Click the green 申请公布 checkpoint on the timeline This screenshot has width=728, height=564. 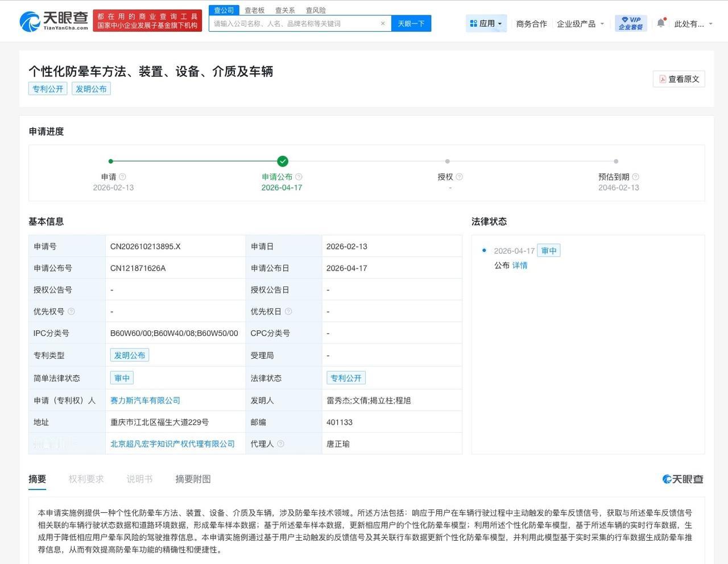click(283, 161)
